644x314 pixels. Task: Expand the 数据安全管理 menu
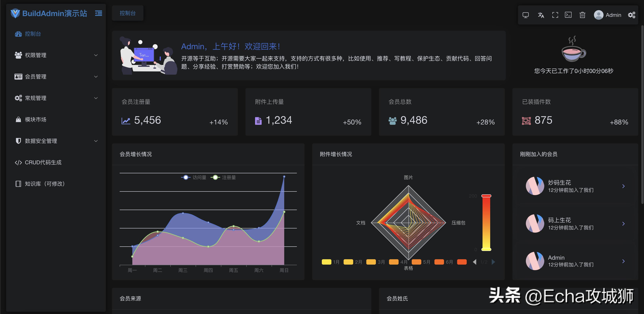tap(41, 141)
